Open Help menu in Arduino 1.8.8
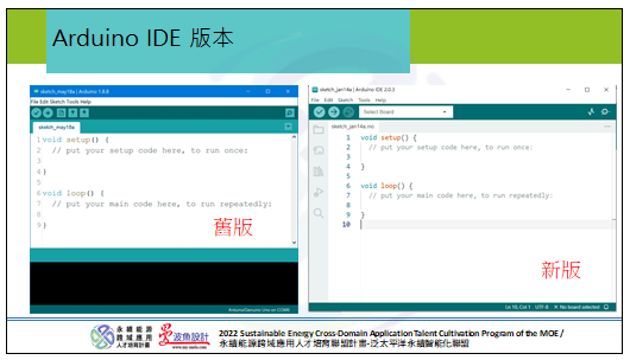Screen dimensions: 630x360 click(x=86, y=102)
